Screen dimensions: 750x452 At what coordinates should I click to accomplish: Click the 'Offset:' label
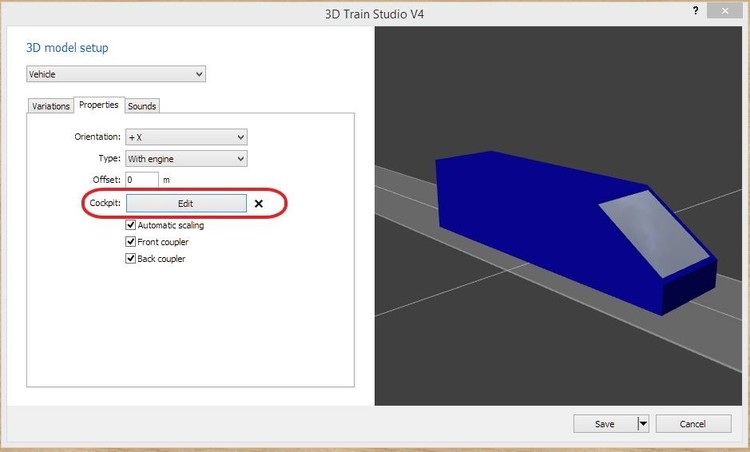click(x=107, y=180)
